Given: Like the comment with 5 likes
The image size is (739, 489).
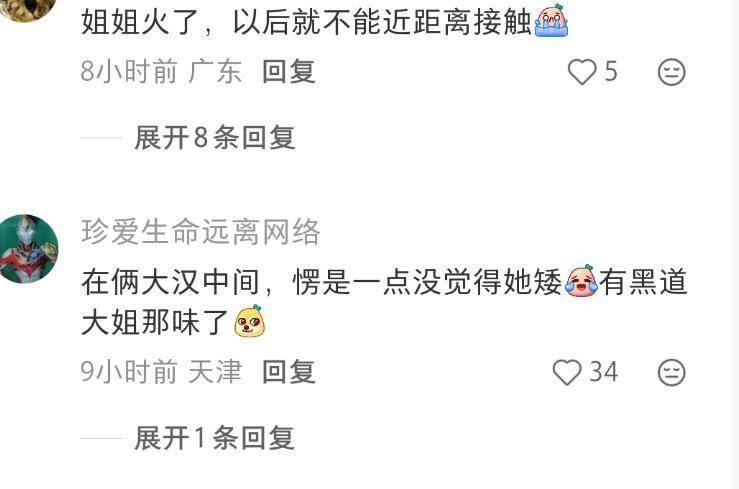Looking at the screenshot, I should [x=582, y=72].
